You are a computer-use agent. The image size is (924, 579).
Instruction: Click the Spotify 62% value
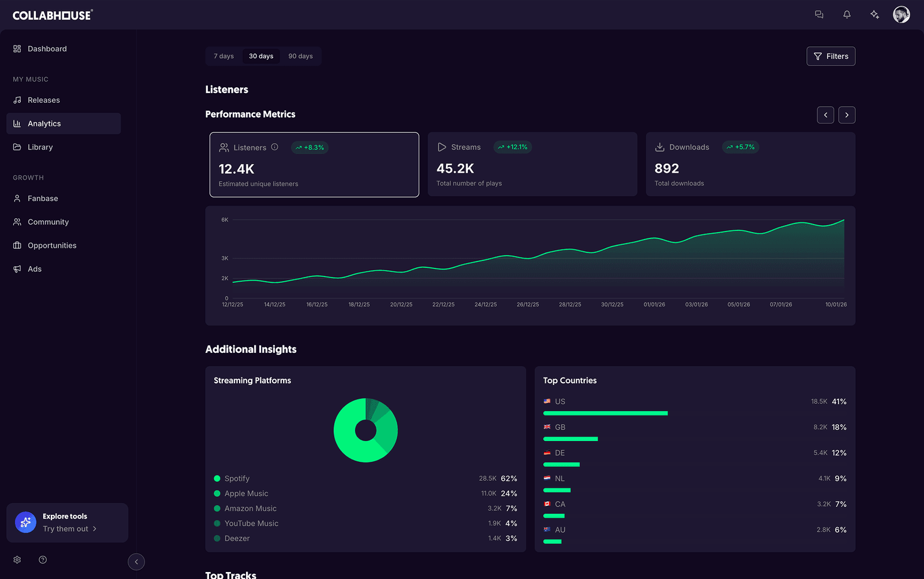coord(509,479)
